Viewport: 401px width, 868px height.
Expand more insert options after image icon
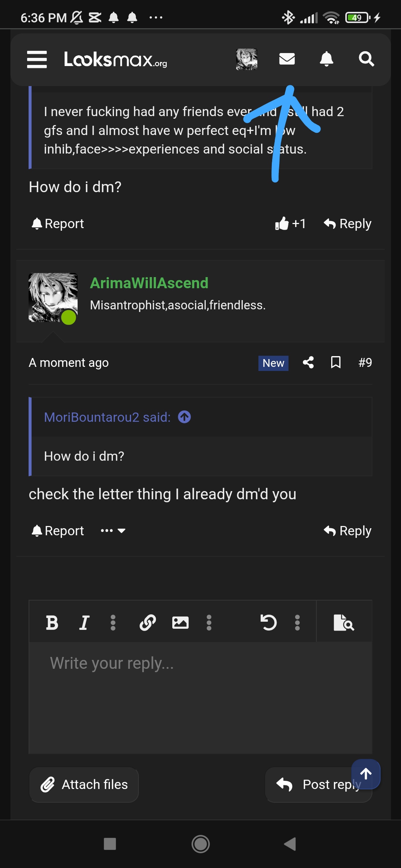(209, 622)
